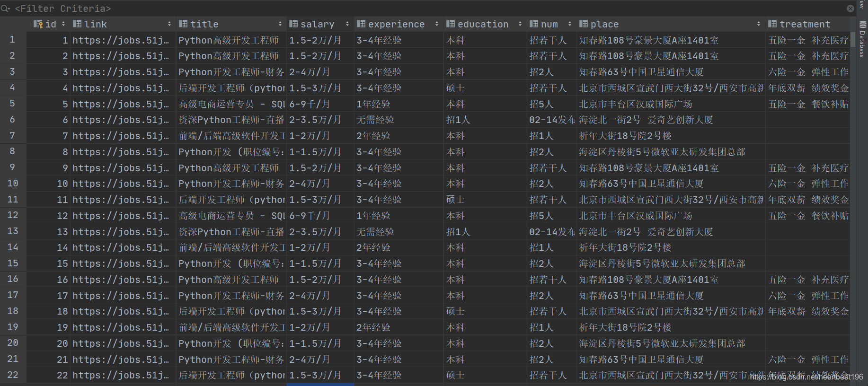Click the education column table icon
The height and width of the screenshot is (386, 868).
[451, 24]
